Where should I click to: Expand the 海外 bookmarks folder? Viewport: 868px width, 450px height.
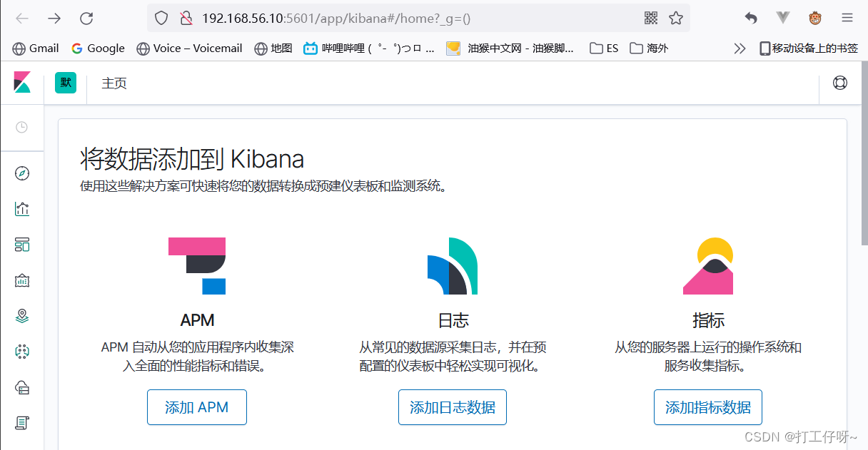click(x=649, y=48)
